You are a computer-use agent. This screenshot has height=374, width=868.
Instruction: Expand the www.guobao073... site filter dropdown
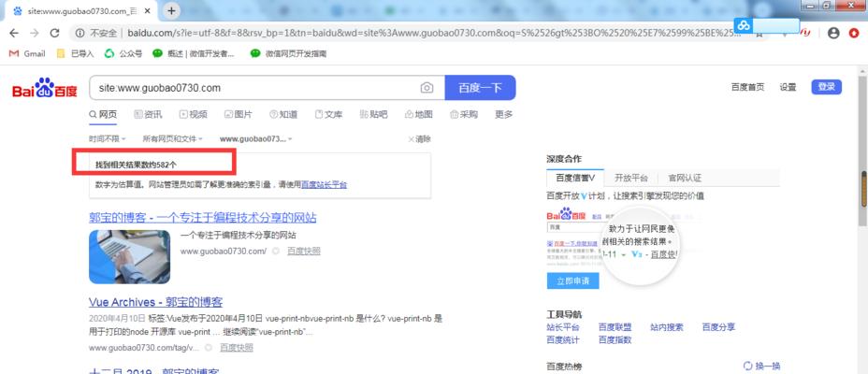point(255,139)
